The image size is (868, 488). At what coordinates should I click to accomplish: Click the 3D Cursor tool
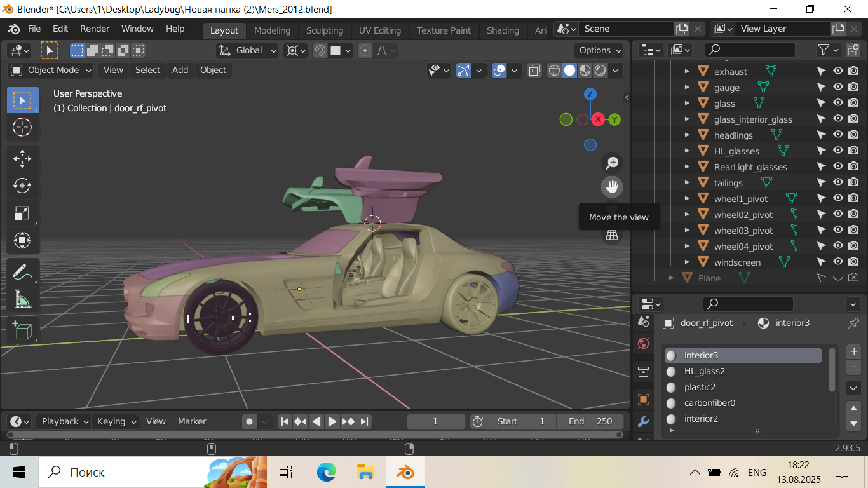point(22,127)
